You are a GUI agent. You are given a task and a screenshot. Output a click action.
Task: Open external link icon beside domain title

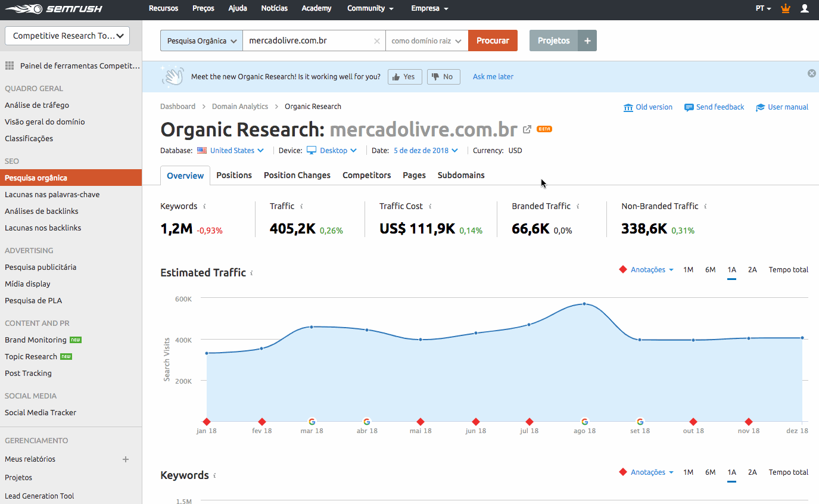coord(527,129)
